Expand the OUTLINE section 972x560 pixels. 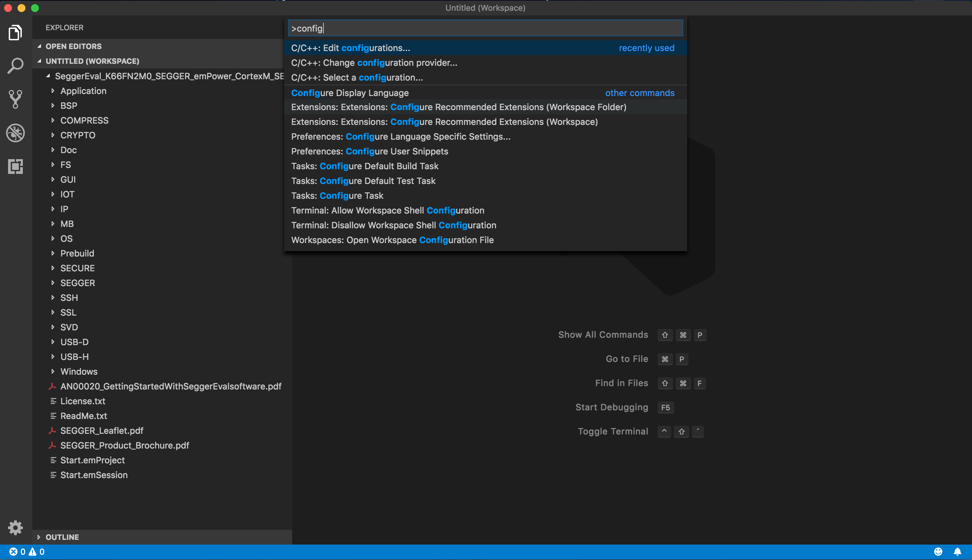click(62, 537)
